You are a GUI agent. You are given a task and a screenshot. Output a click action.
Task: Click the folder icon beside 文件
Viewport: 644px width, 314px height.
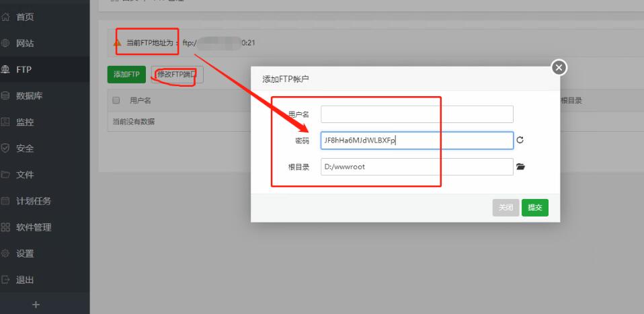pos(5,175)
